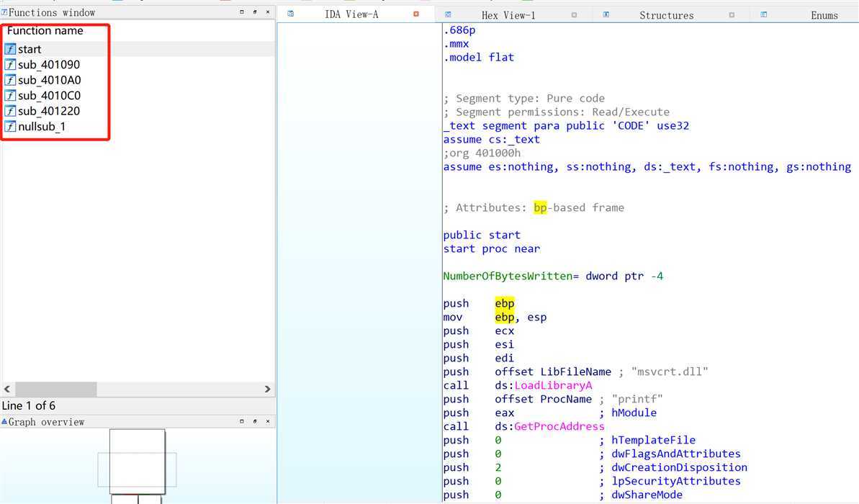Click the function icon beside start

point(10,49)
